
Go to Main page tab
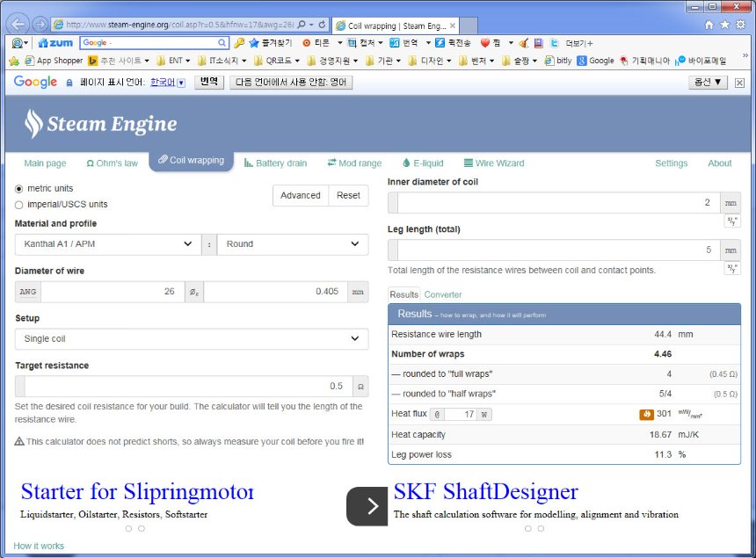46,163
